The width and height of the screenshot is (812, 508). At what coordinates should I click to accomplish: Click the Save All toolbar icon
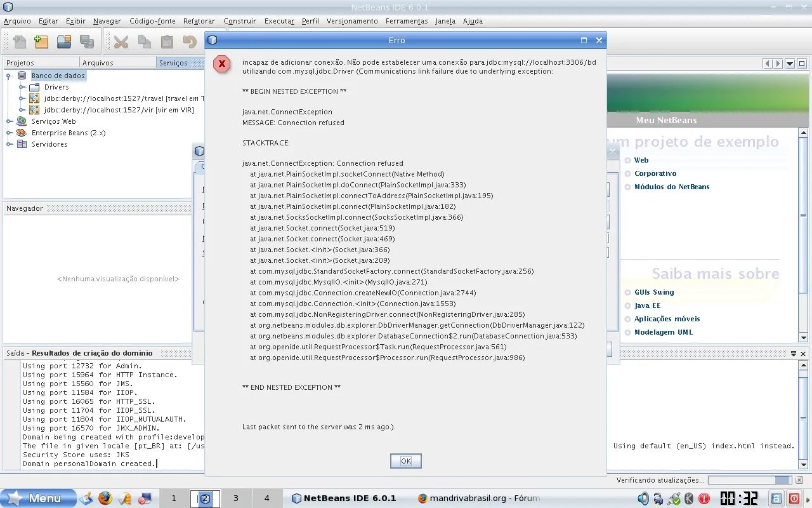point(87,42)
